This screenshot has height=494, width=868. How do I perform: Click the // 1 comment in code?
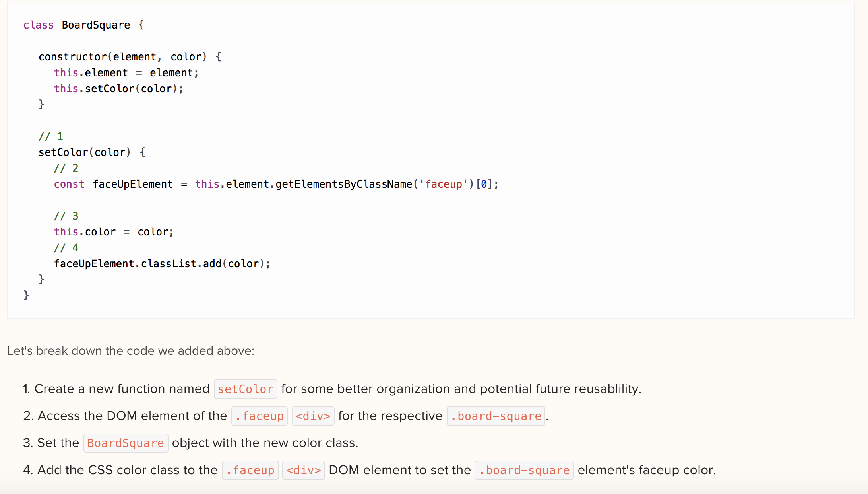point(51,136)
